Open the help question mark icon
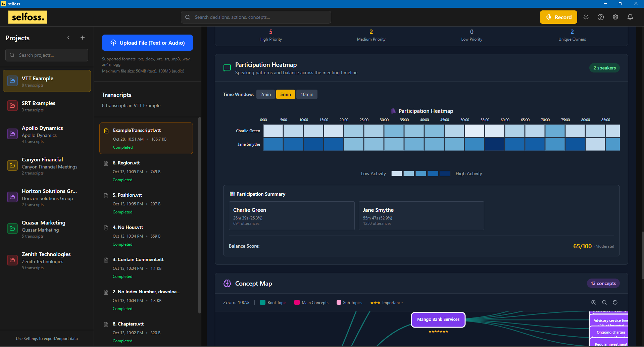The height and width of the screenshot is (347, 644). point(601,17)
